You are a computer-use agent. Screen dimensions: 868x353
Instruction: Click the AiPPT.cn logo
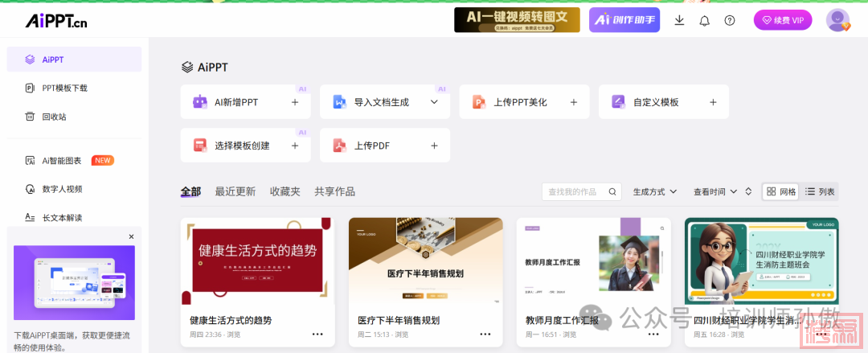coord(56,21)
